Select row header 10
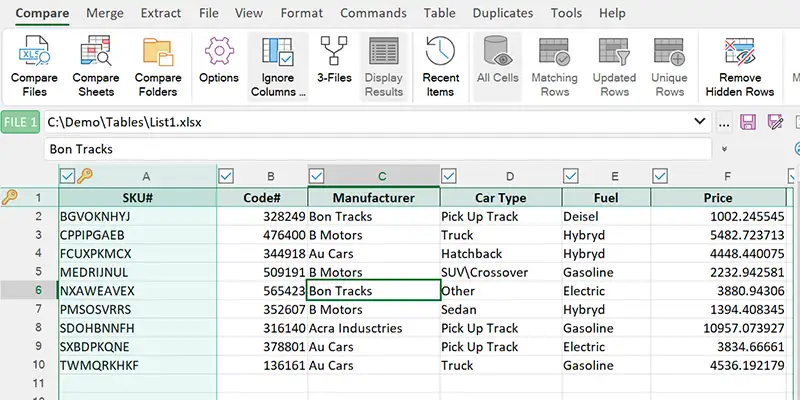This screenshot has width=800, height=400. [29, 365]
